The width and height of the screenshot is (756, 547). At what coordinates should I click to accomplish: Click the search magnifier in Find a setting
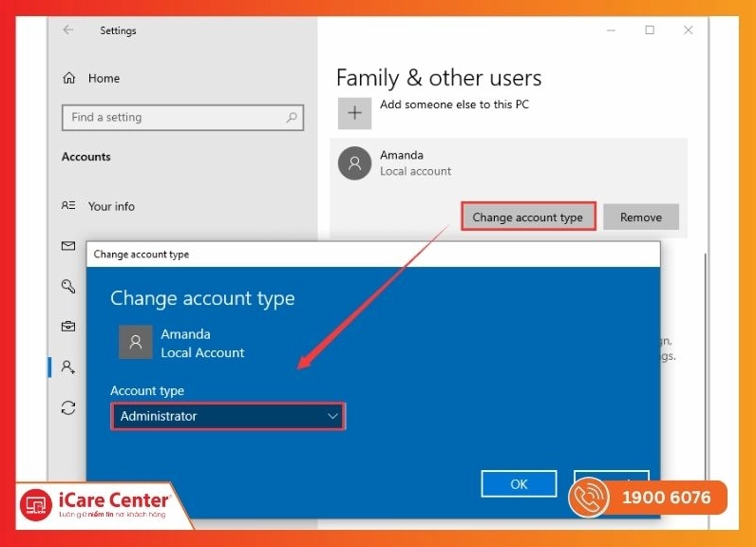tap(292, 117)
